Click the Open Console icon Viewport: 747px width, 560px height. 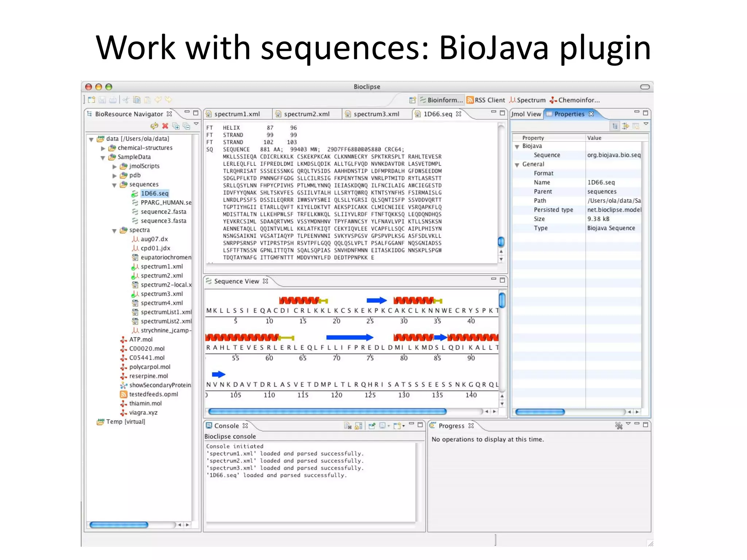tap(399, 425)
